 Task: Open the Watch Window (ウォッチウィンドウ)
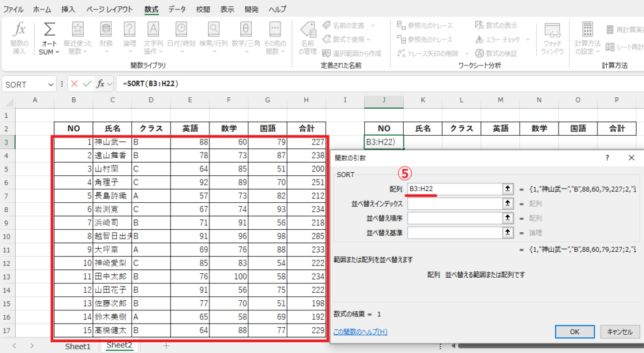click(x=552, y=38)
